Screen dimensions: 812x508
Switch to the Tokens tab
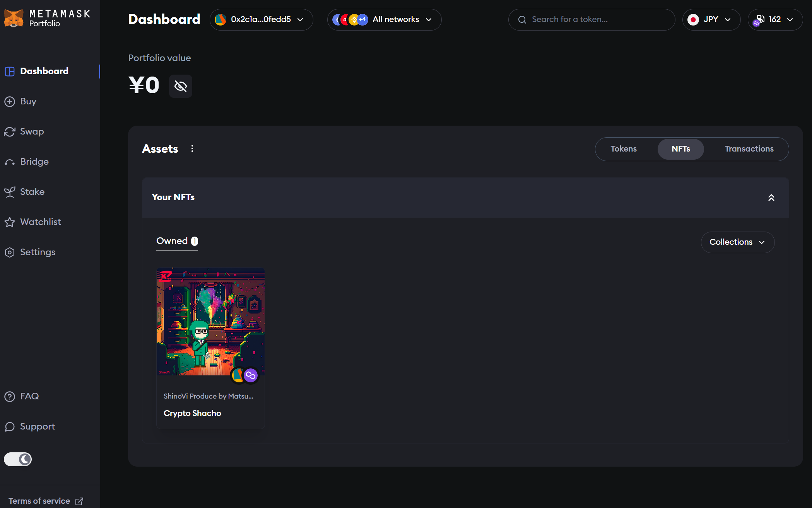click(623, 149)
